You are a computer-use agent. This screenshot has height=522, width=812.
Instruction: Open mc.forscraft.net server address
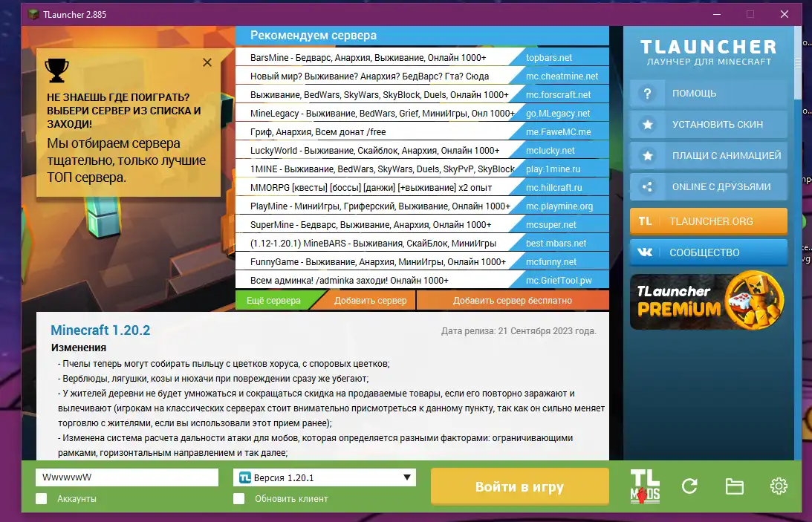(x=558, y=95)
